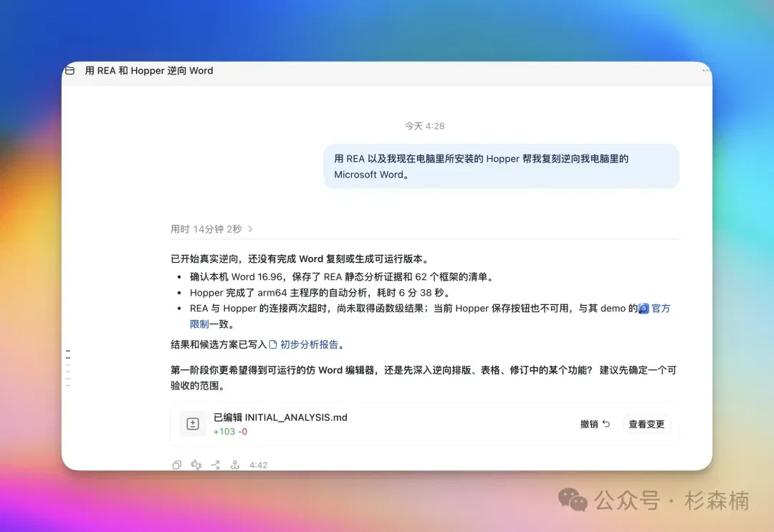Viewport: 774px width, 532px height.
Task: Click the conversation title 用 REA 和 Hopper 逆向 Word
Action: (149, 70)
